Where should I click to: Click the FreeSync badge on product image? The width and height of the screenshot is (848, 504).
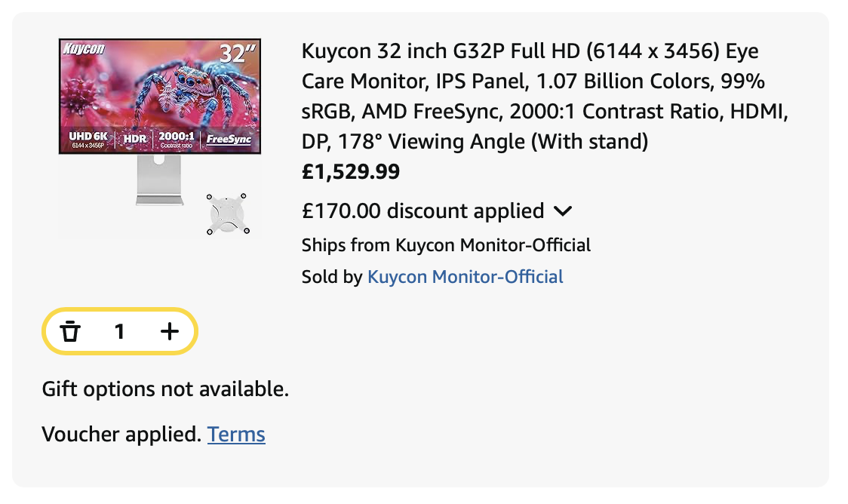tap(229, 140)
